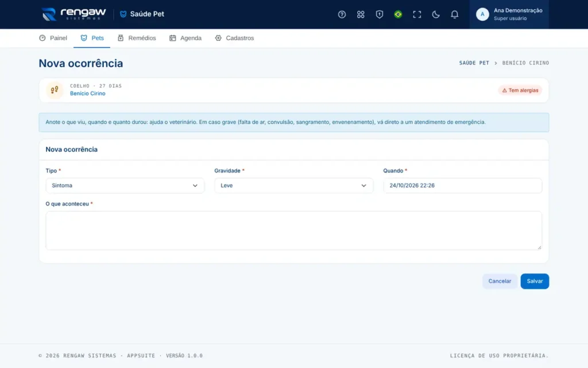
Task: Click the Quando date-time field
Action: (x=462, y=186)
